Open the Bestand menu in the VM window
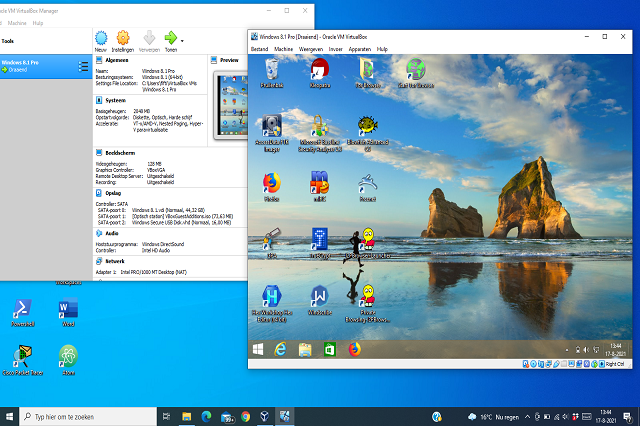The image size is (640, 426). pyautogui.click(x=259, y=49)
